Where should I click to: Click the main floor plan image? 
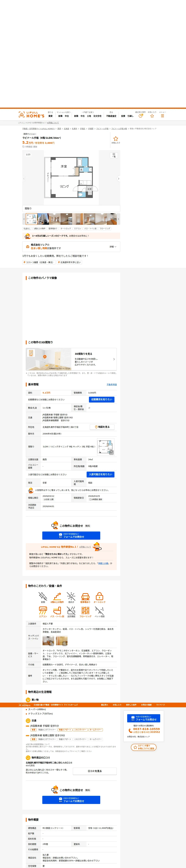click(x=71, y=178)
